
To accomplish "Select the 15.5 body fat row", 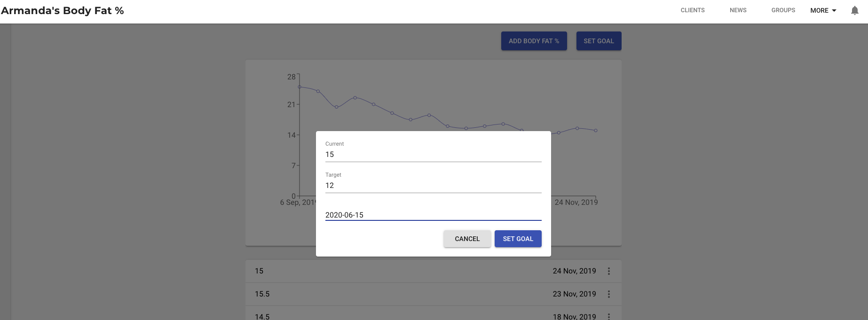I will click(x=434, y=294).
